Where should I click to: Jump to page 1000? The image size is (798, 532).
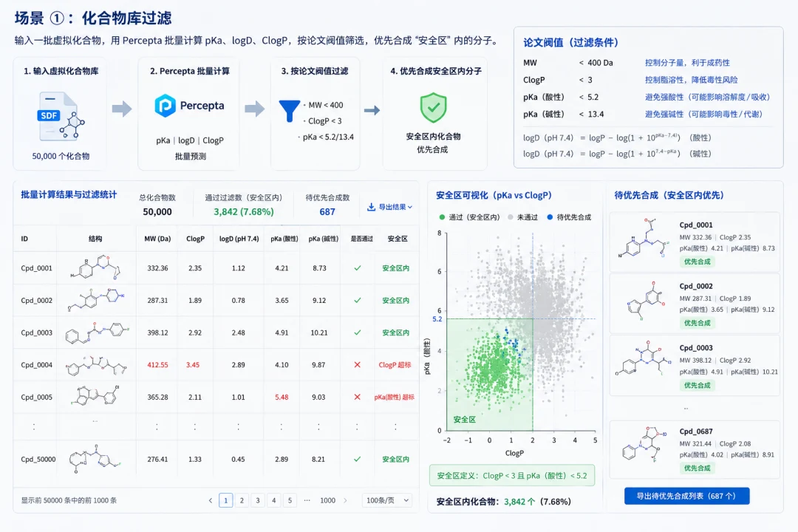pos(328,500)
